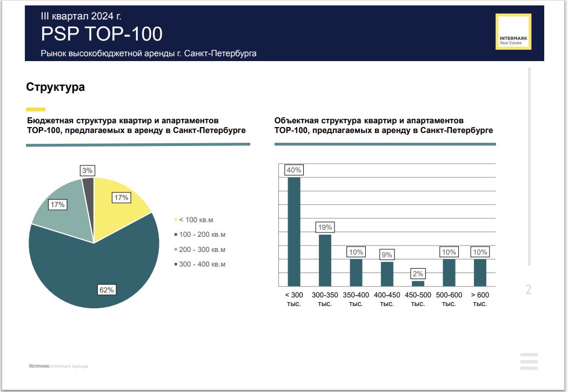Click the page number "2"
Viewport: 568px width, 392px height.
tap(529, 289)
